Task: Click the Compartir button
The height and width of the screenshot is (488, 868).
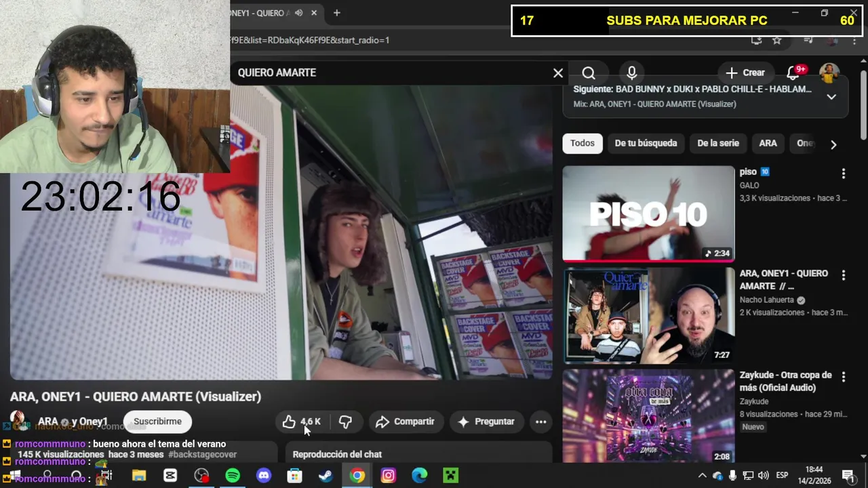Action: click(405, 422)
